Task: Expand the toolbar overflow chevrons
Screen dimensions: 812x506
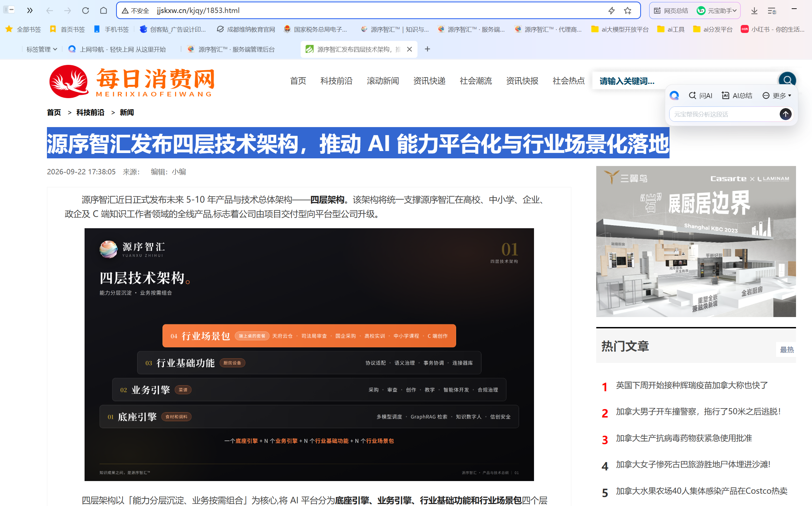Action: pos(30,10)
